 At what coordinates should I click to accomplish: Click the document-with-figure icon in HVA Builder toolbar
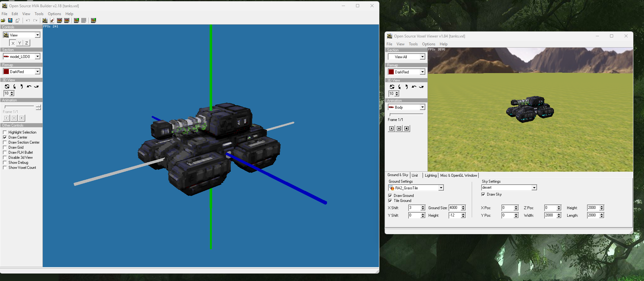click(52, 20)
